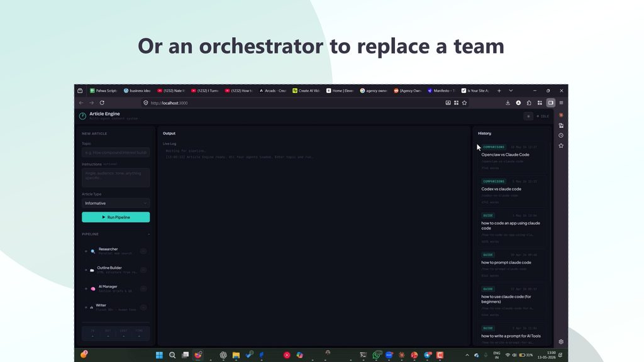Click the Researcher magnifier icon
Screen dimensions: 644x362
tap(93, 251)
